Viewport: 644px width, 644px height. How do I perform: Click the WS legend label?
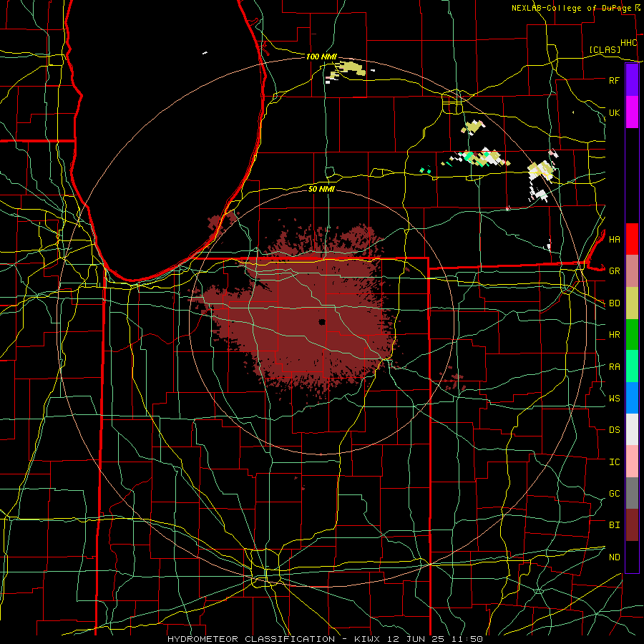point(614,398)
